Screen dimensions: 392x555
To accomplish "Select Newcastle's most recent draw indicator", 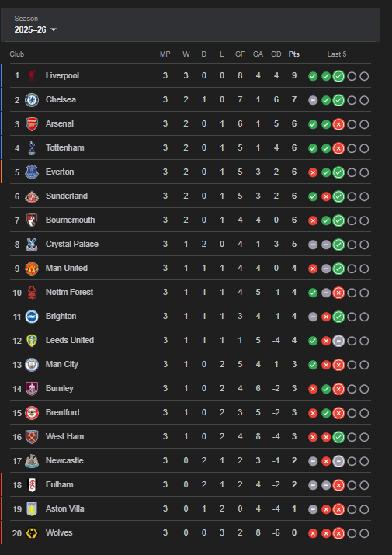I will point(338,461).
